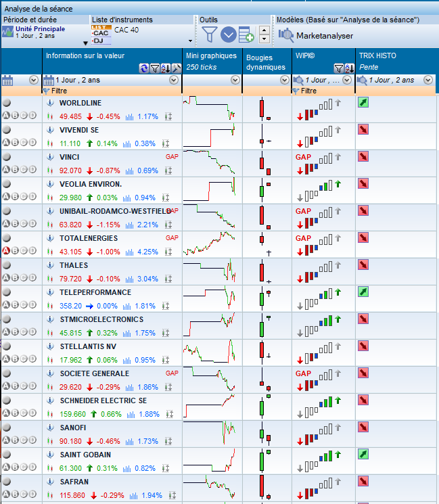This screenshot has height=504, width=439.
Task: Open info icon for SANOFI
Action: [x=50, y=428]
